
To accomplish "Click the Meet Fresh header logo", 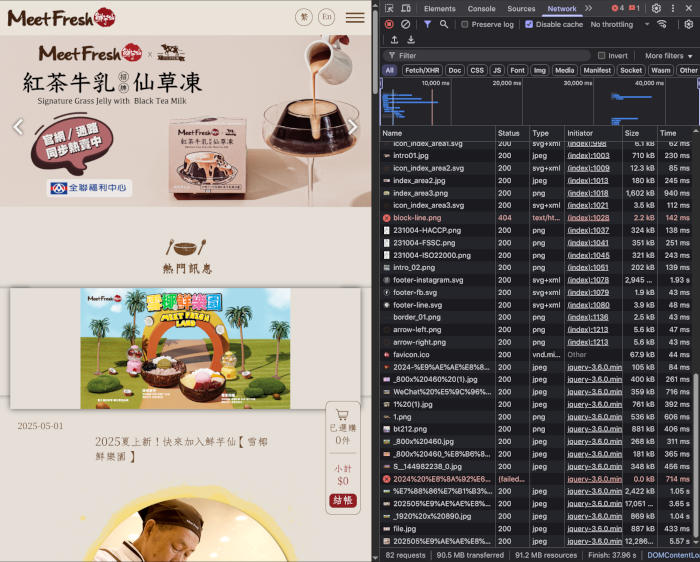I will point(61,18).
